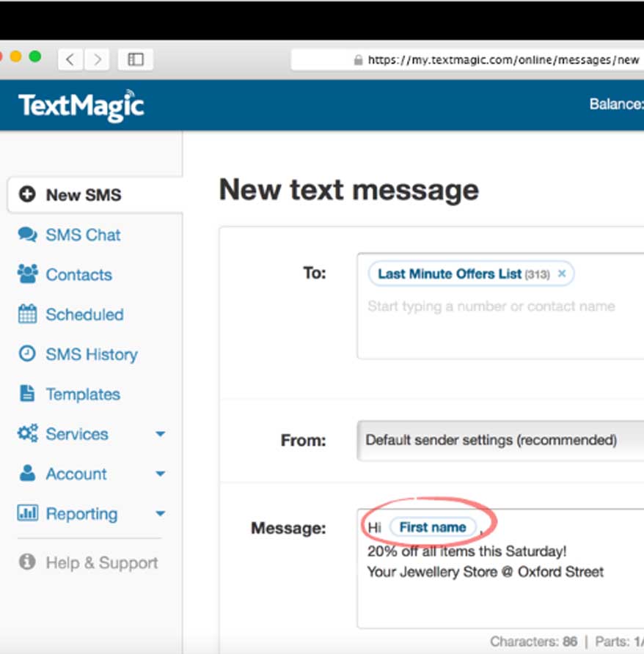Click the Reporting bar chart icon
The height and width of the screenshot is (654, 644).
[27, 513]
